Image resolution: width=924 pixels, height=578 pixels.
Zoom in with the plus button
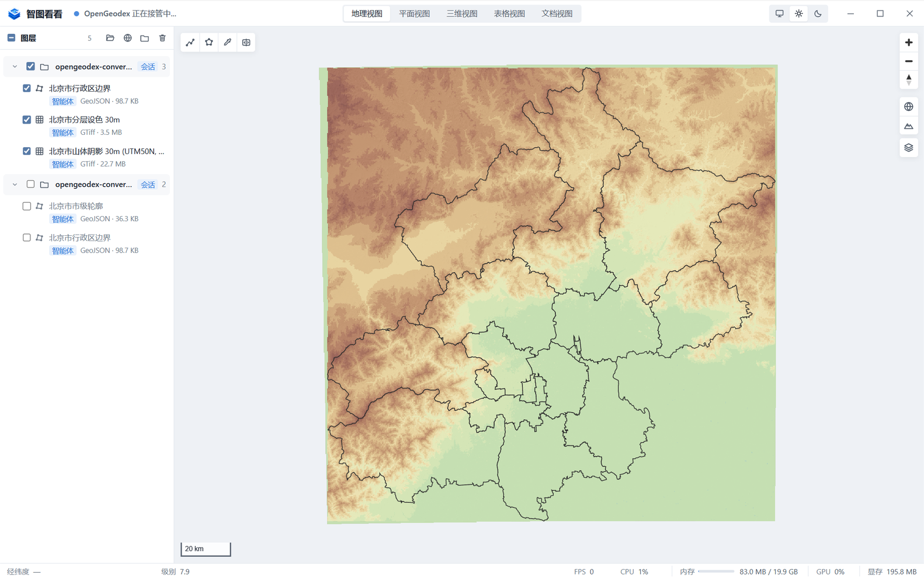[909, 42]
